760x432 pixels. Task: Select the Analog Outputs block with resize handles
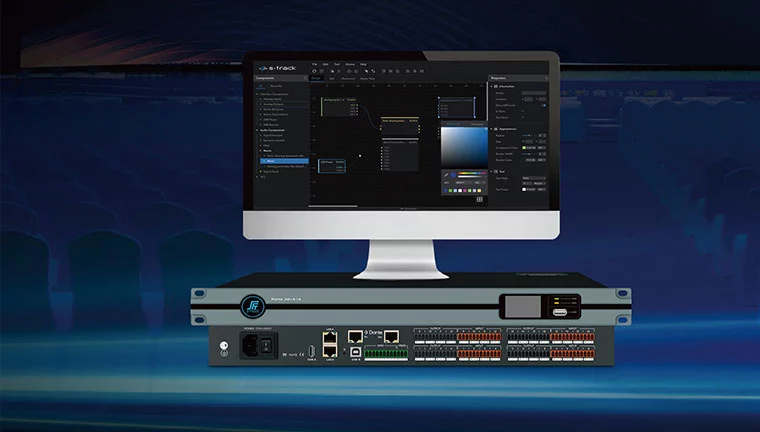[457, 107]
